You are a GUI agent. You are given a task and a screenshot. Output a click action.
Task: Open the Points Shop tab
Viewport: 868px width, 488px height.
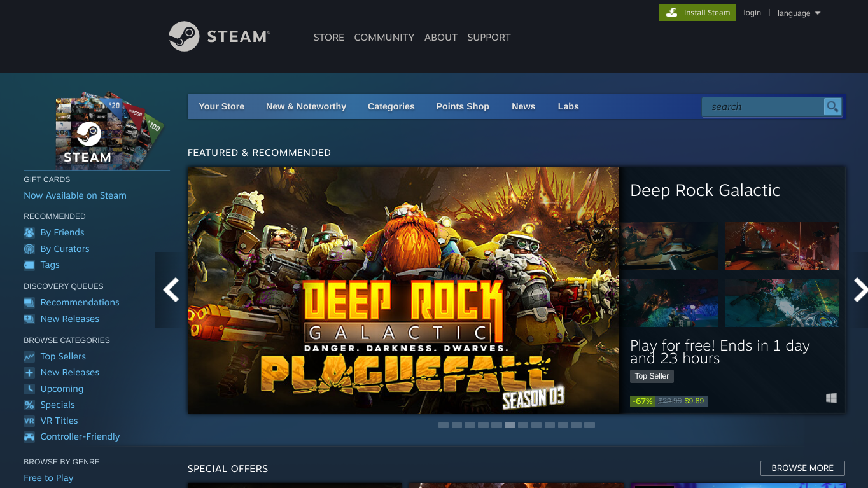point(463,106)
